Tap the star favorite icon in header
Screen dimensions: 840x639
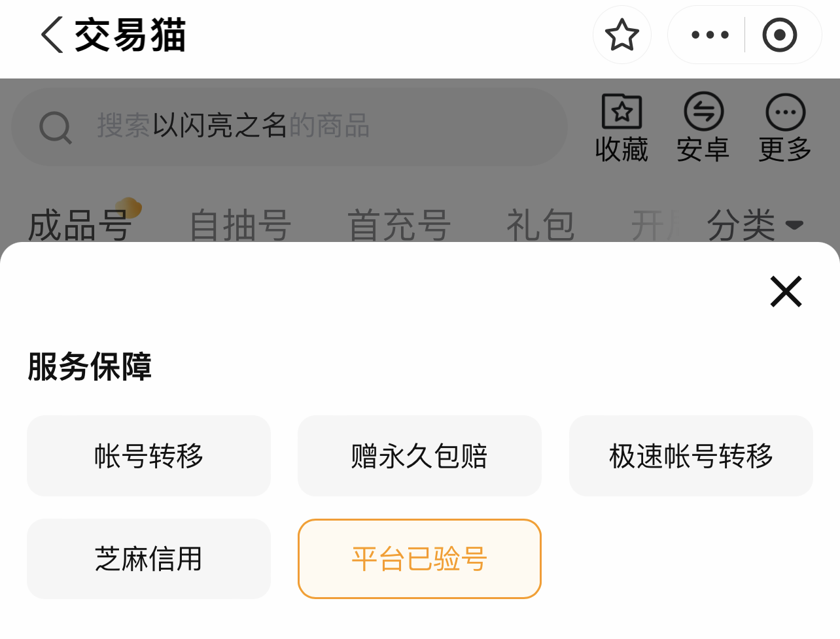click(621, 35)
